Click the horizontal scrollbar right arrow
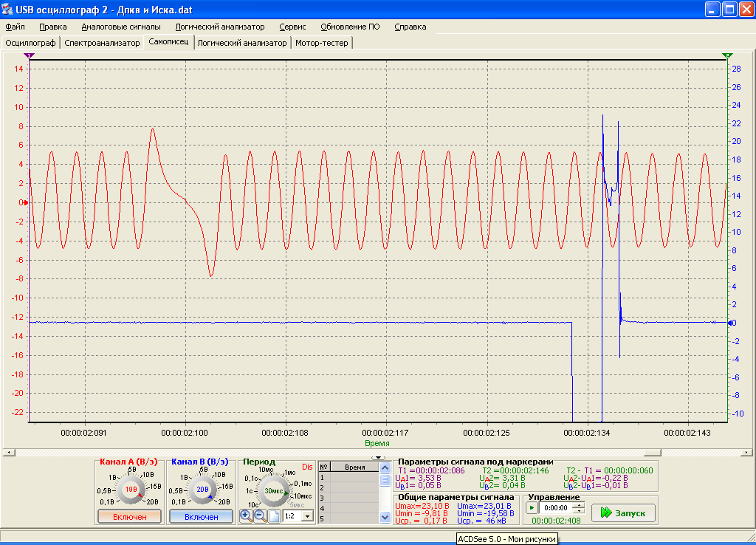The image size is (756, 545). pos(746,453)
